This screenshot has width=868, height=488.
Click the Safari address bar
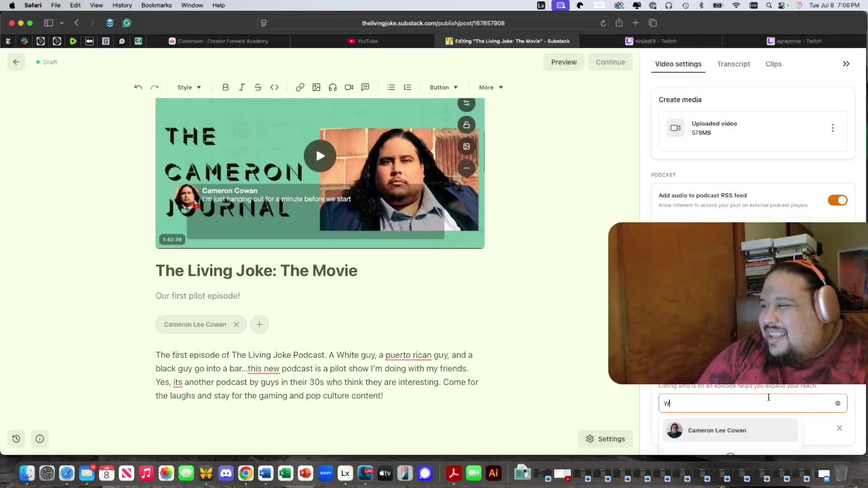point(433,23)
